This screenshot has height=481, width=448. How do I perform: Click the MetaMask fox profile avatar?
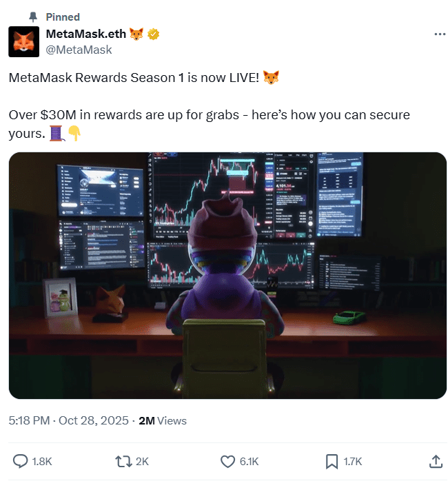tap(24, 42)
